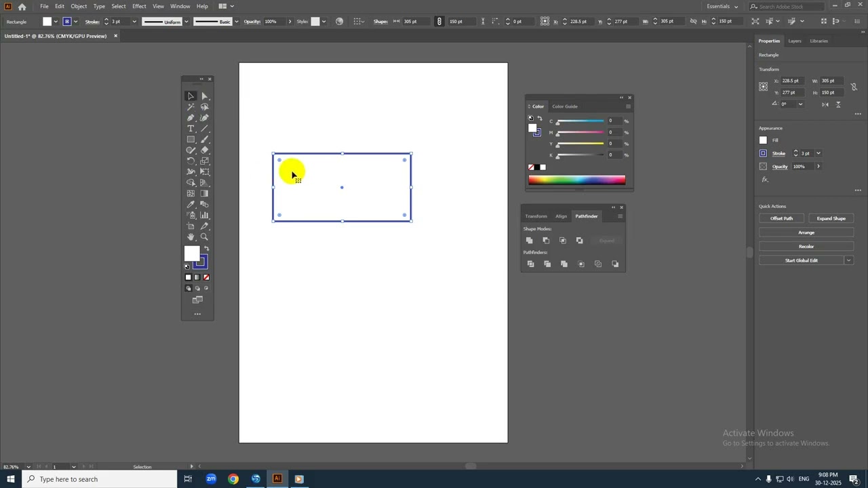Open the stroke weight dropdown in control bar
868x488 pixels.
(x=134, y=22)
